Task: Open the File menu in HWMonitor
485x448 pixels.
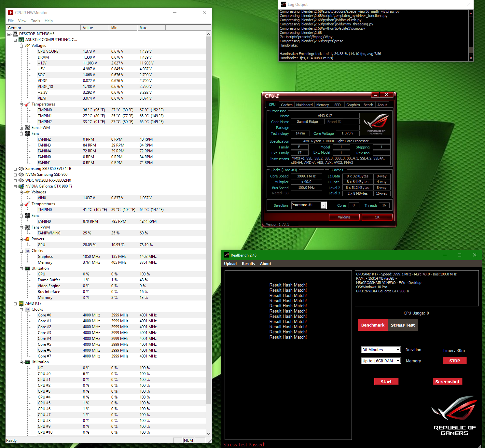Action: point(11,21)
